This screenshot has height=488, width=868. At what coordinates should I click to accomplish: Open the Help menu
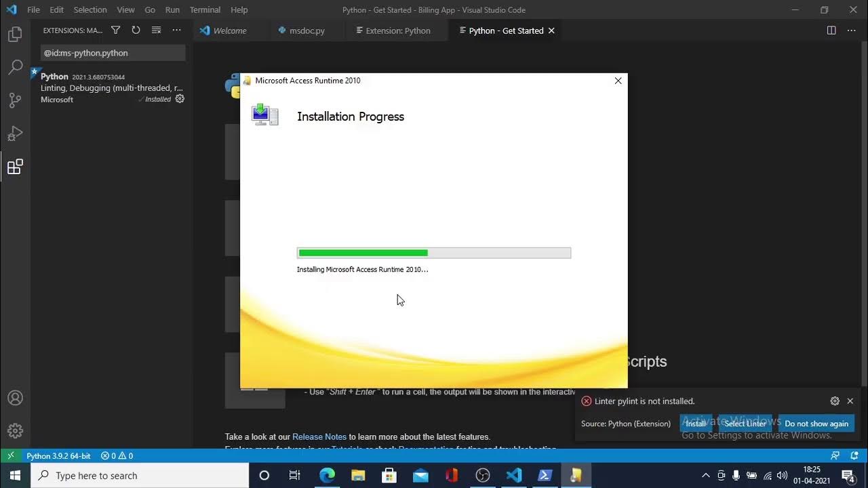click(239, 9)
